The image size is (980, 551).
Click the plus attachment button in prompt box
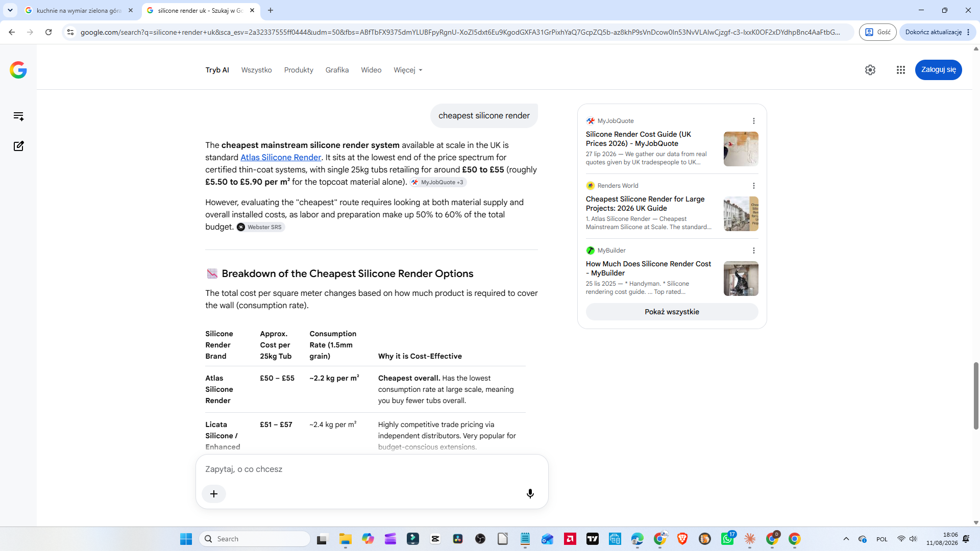214,494
